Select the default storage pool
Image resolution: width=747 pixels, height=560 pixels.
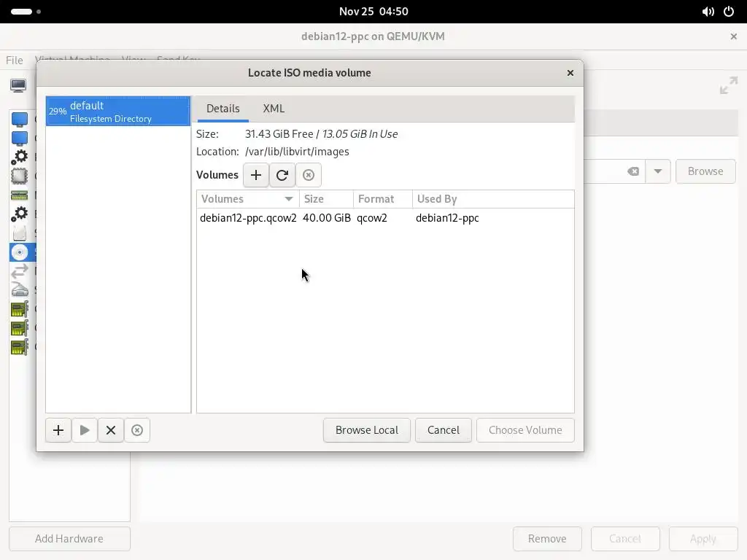coord(118,112)
